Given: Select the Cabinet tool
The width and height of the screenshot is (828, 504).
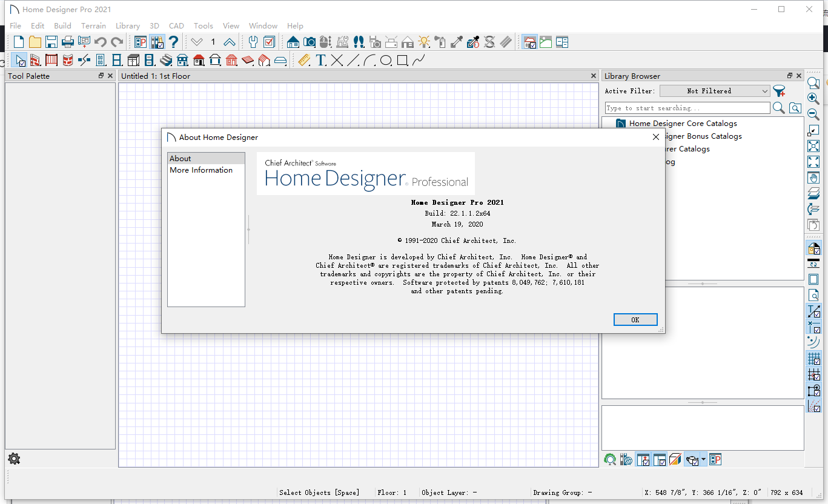Looking at the screenshot, I should tap(133, 60).
